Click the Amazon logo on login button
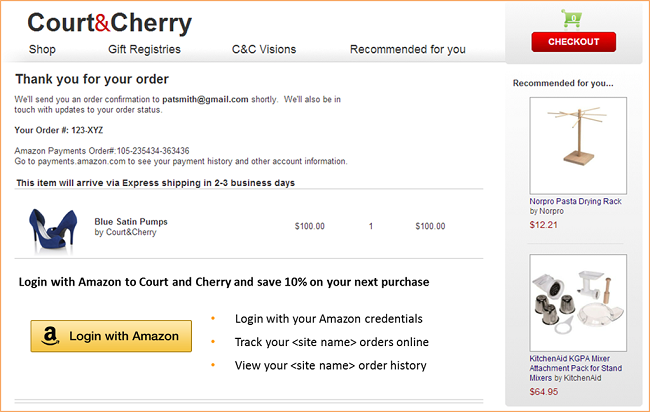The width and height of the screenshot is (650, 412). [48, 336]
